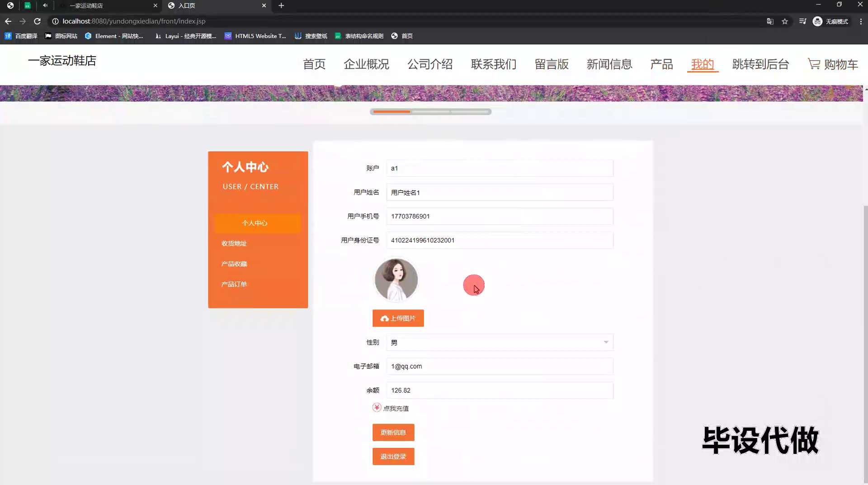Switch to the 一家运动鞋店 browser tab

pos(108,5)
